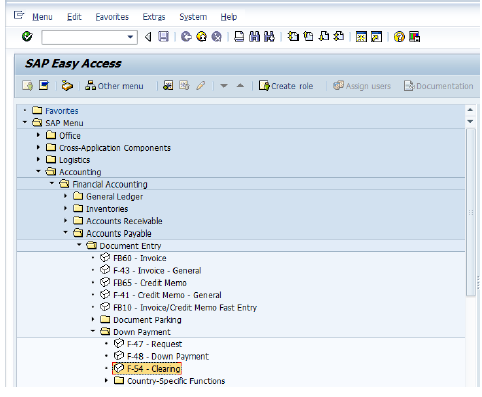This screenshot has height=397, width=482.
Task: Collapse the Accounts Payable folder
Action: click(x=65, y=232)
